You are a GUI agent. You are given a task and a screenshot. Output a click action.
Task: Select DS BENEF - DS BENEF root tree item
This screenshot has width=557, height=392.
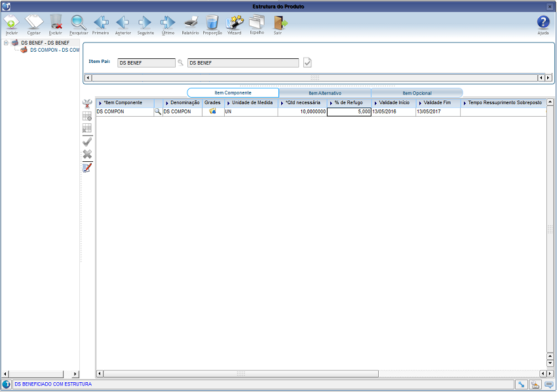coord(45,43)
